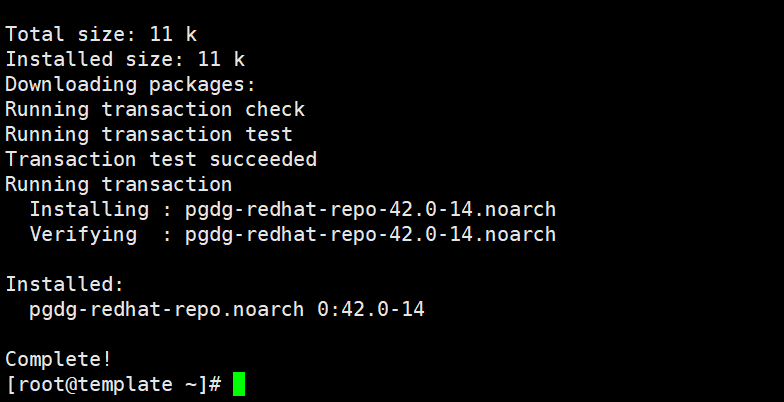Image resolution: width=784 pixels, height=402 pixels.
Task: Click the green terminal cursor block
Action: tap(239, 384)
